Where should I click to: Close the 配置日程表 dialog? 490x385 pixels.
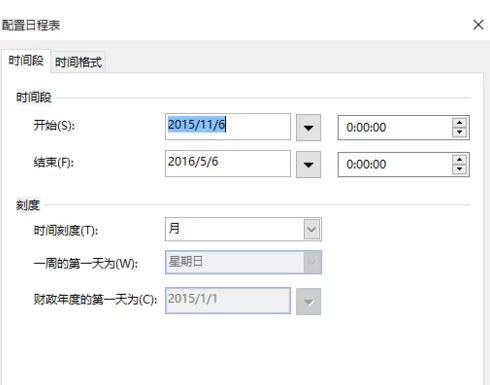[478, 25]
